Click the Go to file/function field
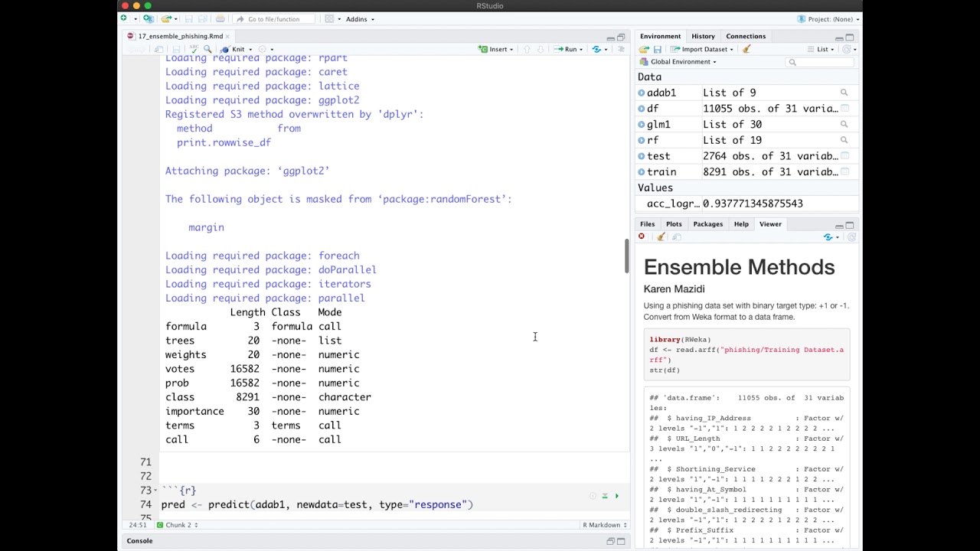 tap(273, 19)
